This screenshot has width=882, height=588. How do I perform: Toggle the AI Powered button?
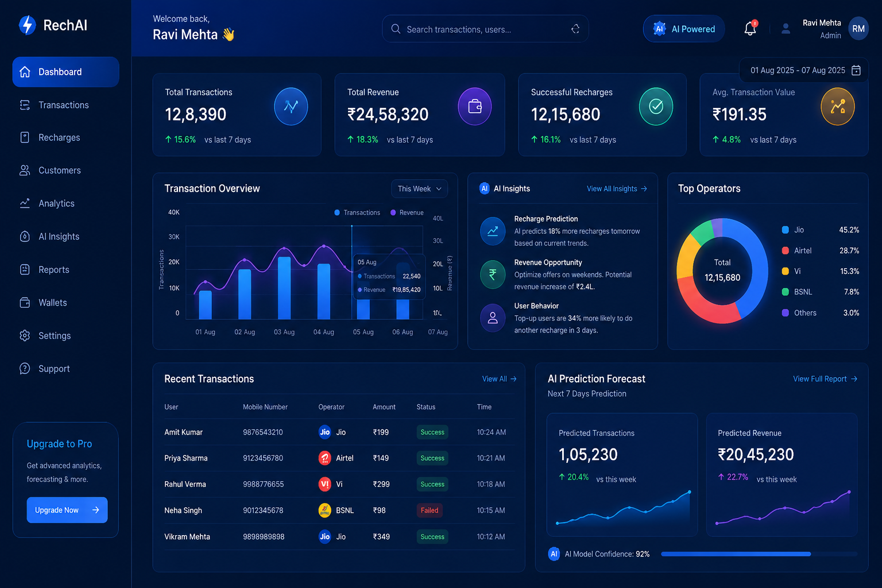pos(684,29)
